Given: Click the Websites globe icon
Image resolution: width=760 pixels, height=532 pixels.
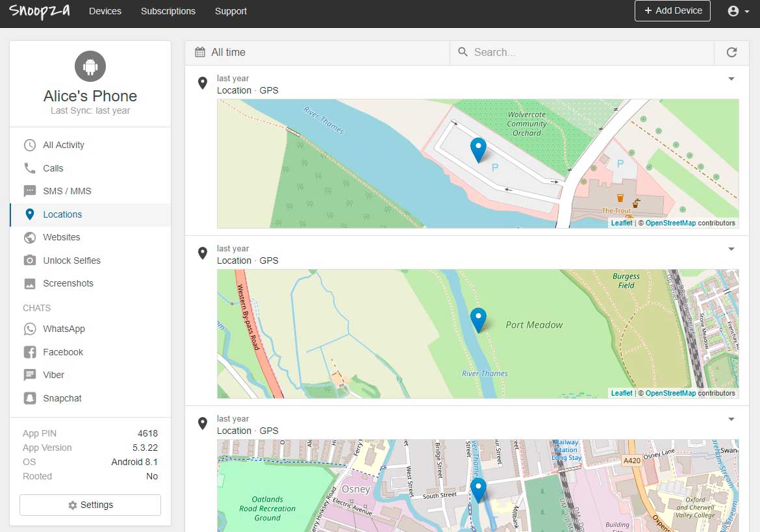Looking at the screenshot, I should [30, 237].
